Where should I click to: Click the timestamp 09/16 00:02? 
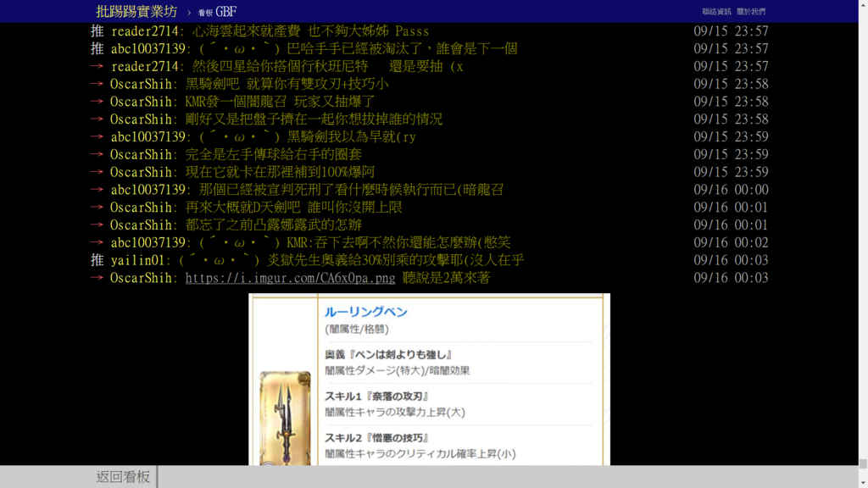point(731,242)
